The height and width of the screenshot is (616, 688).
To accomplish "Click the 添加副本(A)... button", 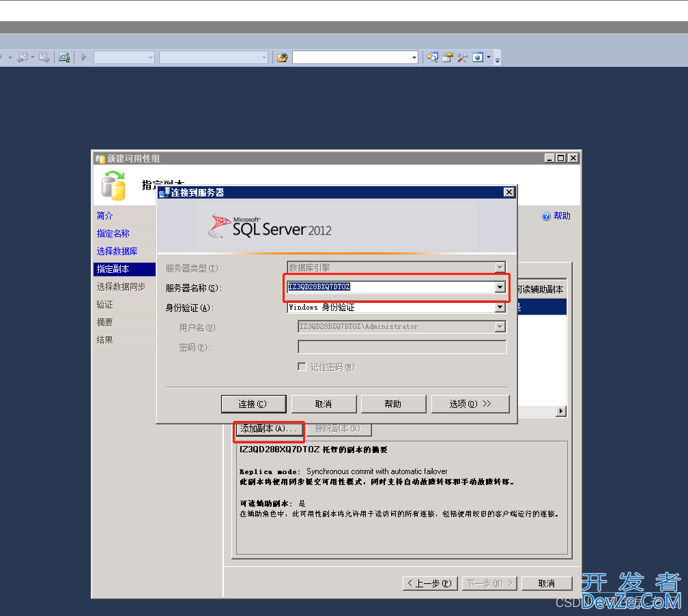I will 270,429.
